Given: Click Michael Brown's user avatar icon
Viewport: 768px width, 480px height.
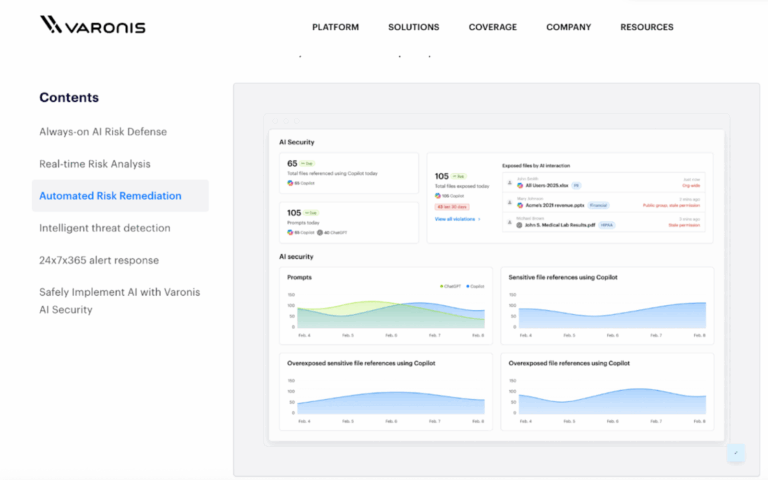Looking at the screenshot, I should pyautogui.click(x=509, y=222).
